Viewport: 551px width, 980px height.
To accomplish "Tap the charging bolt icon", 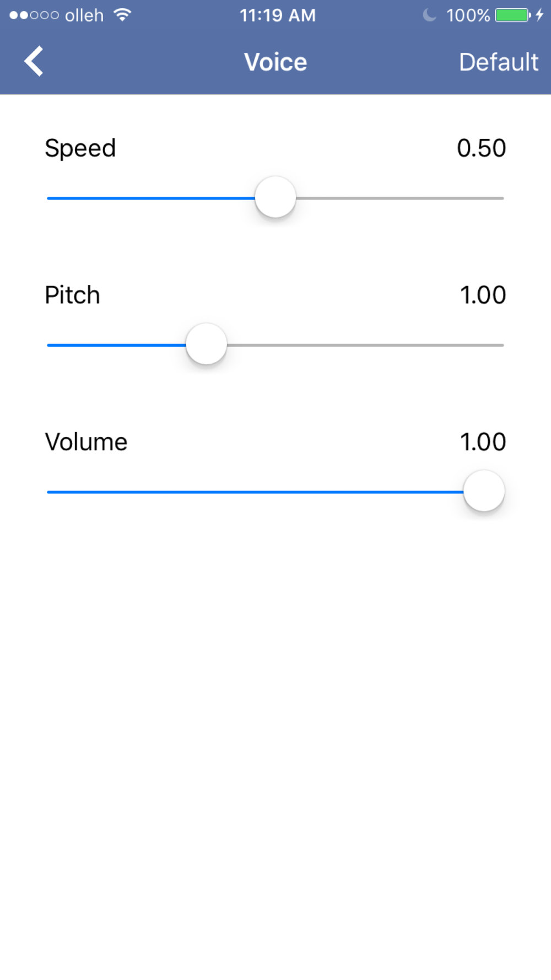I will click(x=540, y=15).
